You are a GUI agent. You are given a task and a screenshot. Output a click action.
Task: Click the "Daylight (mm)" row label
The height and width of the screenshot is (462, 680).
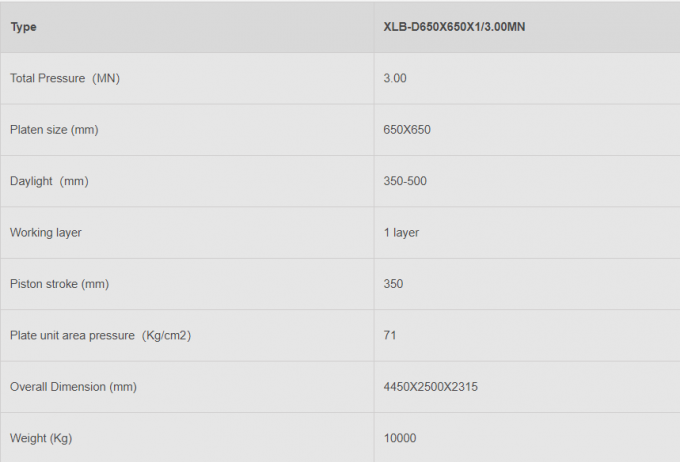tap(50, 181)
